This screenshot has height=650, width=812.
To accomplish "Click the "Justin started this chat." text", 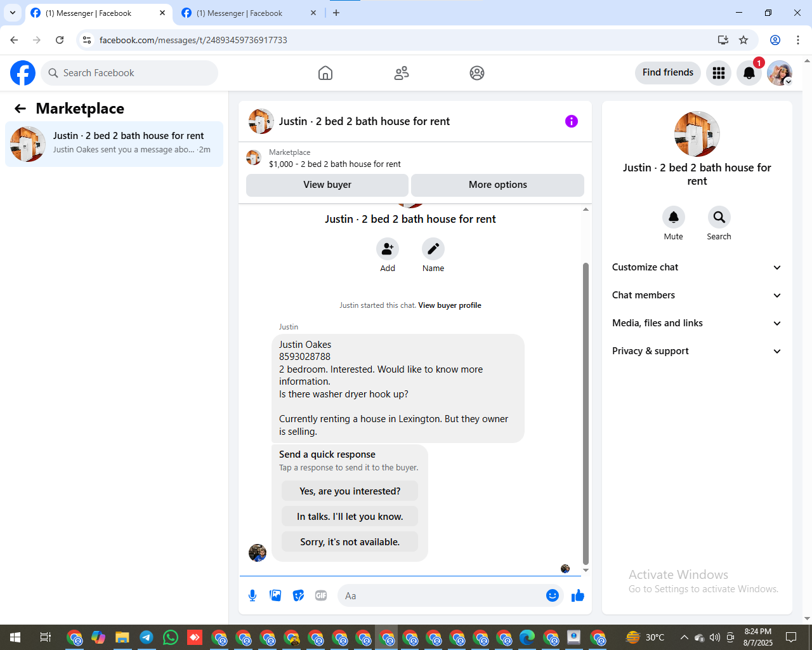I will point(377,305).
